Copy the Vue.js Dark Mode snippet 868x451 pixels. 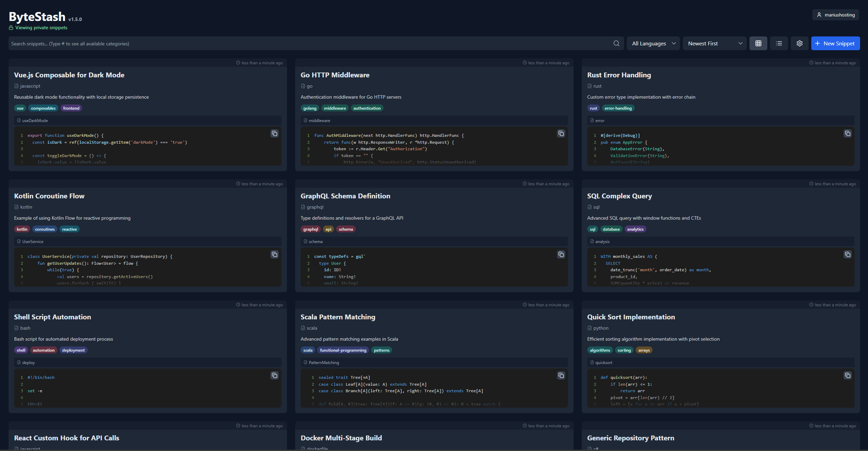(275, 133)
